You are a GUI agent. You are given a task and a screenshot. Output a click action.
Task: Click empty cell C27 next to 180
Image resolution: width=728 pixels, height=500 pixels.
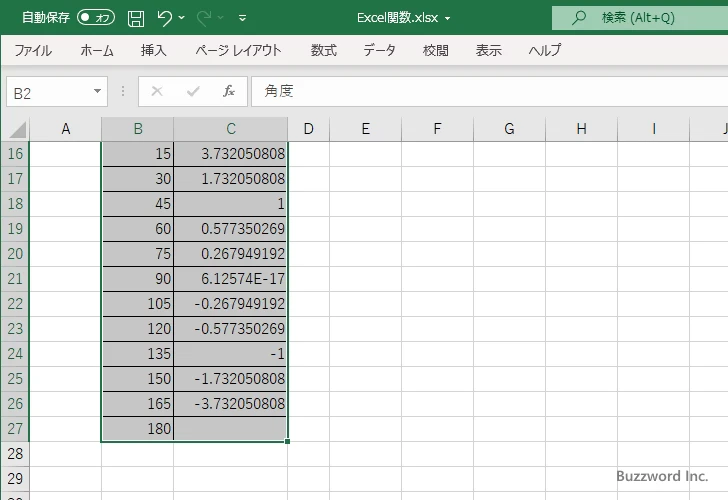click(x=231, y=429)
